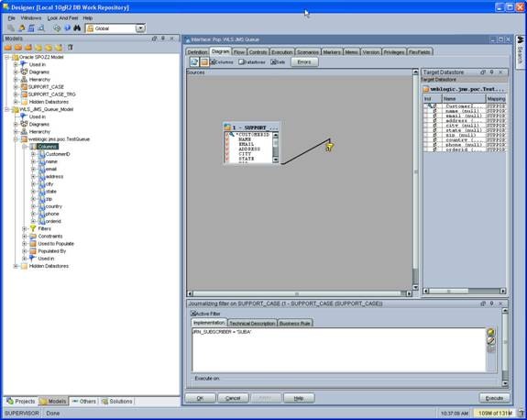Screen dimensions: 527x420
Task: Click the SUPPORT_CASE_TRG datastore icon in tree
Action: click(24, 94)
